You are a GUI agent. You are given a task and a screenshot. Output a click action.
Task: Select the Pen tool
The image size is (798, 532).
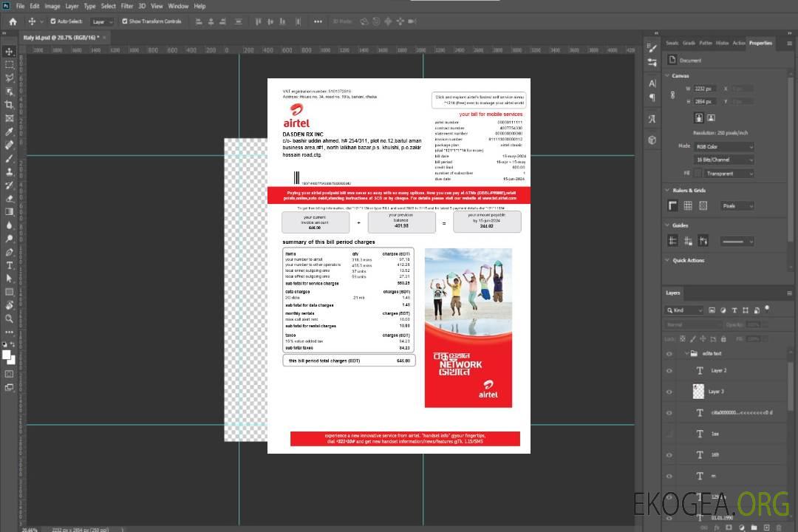tap(9, 252)
